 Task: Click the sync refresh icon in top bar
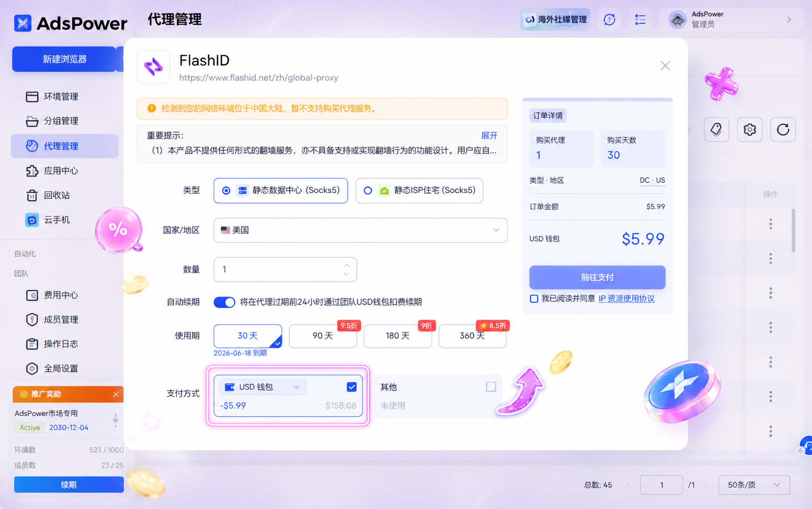[609, 19]
